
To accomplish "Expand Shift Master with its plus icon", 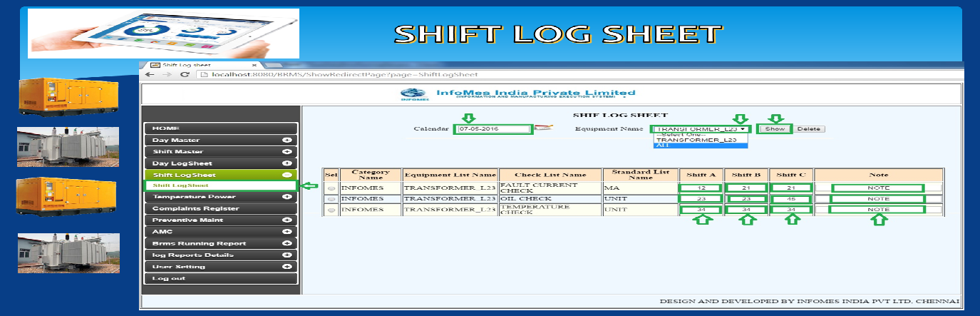I will coord(287,151).
